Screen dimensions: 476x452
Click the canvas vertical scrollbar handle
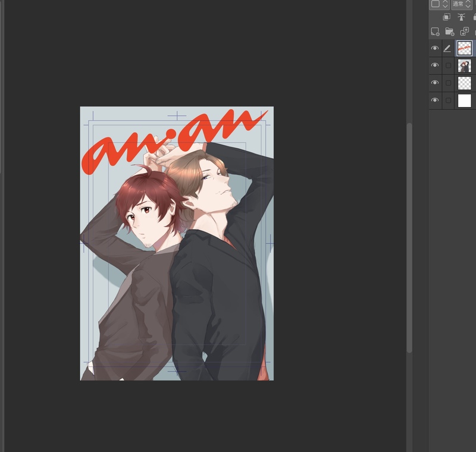pyautogui.click(x=409, y=237)
